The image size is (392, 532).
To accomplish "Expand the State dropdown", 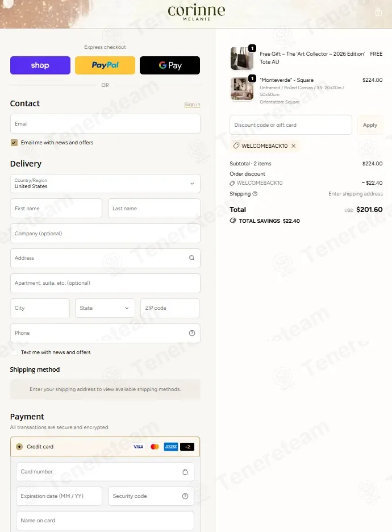I will (x=105, y=308).
